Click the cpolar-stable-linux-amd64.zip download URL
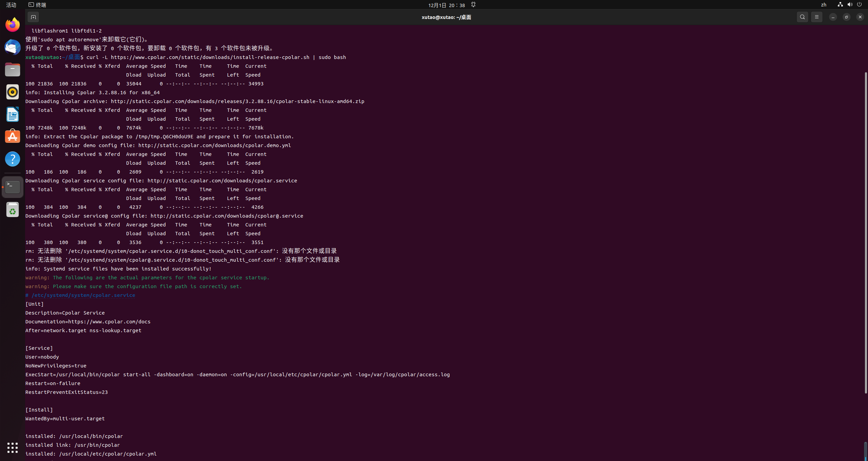Screen dimensions: 868x461 pos(238,101)
